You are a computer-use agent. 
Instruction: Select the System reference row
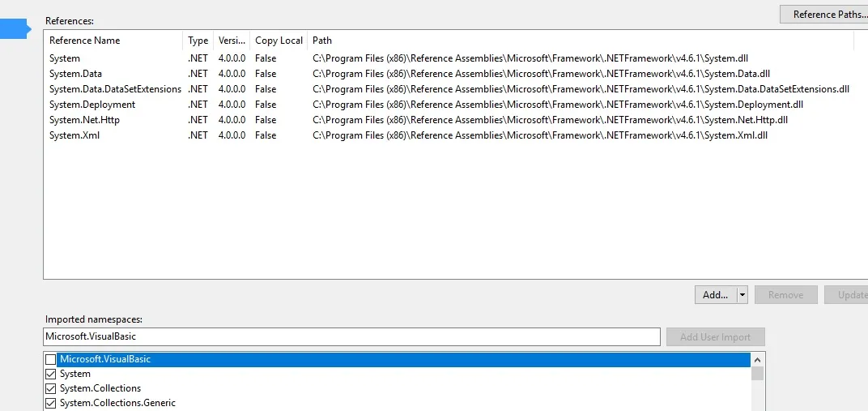449,58
